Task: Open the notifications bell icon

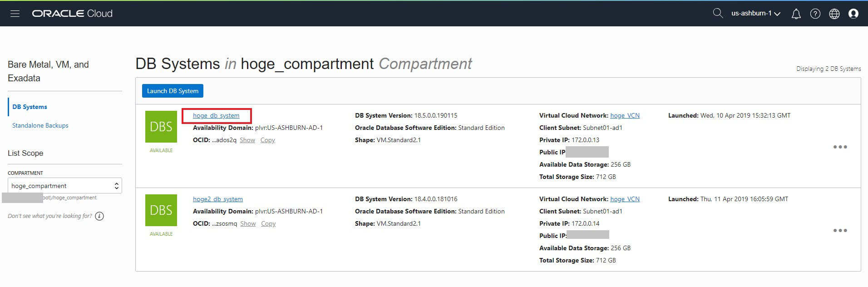Action: [796, 14]
